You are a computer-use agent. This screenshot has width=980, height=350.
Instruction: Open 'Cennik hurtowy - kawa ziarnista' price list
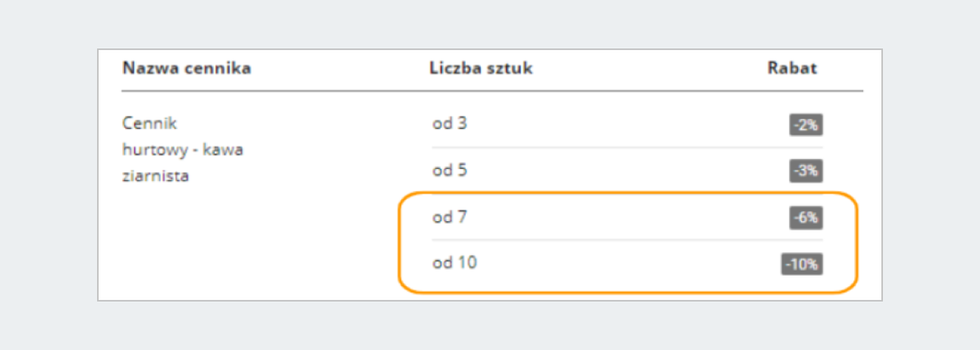183,149
